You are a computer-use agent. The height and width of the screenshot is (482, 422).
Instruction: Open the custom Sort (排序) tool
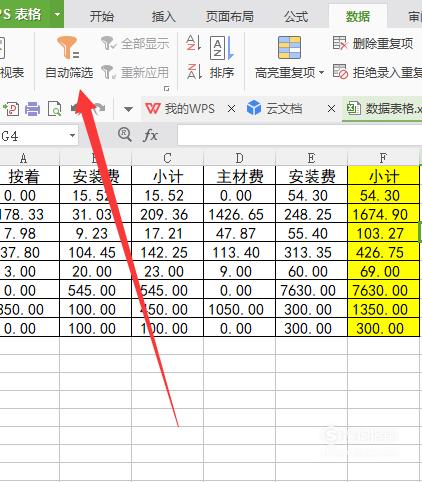tap(222, 57)
